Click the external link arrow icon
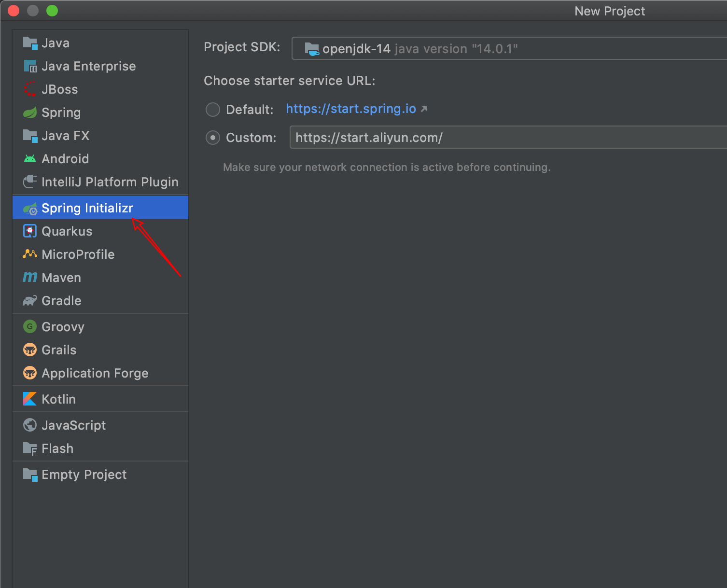 coord(424,109)
